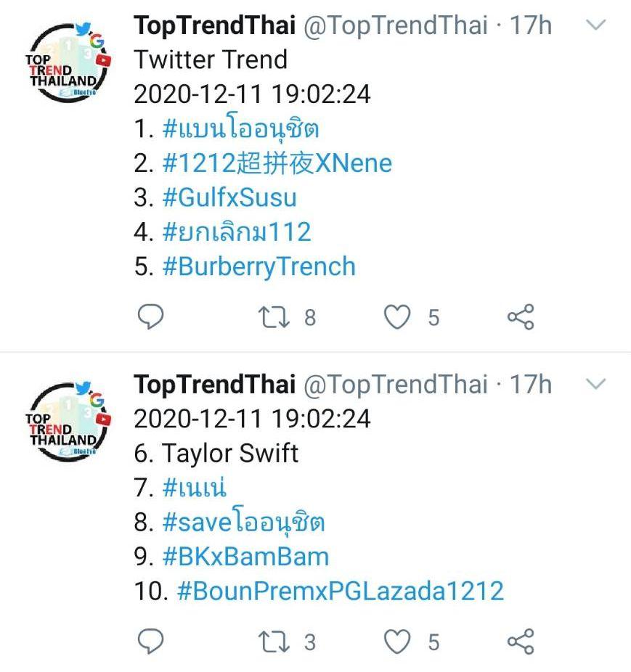Tap the #ยกเลิกม112 hashtag

tap(237, 232)
